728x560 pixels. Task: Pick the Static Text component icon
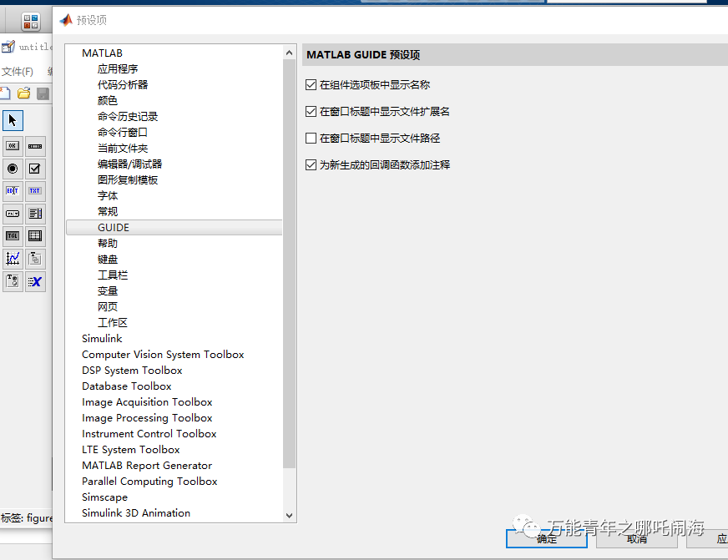[x=35, y=190]
